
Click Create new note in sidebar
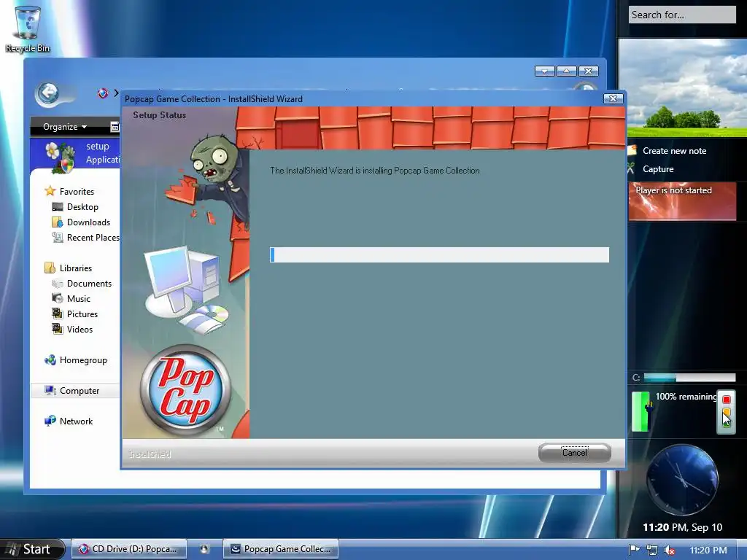(x=674, y=151)
